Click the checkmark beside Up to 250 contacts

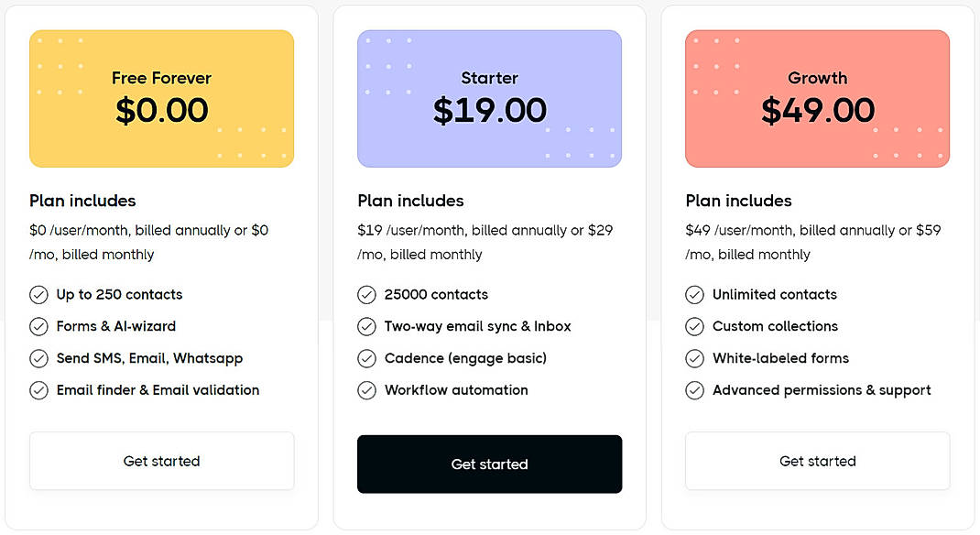tap(38, 295)
